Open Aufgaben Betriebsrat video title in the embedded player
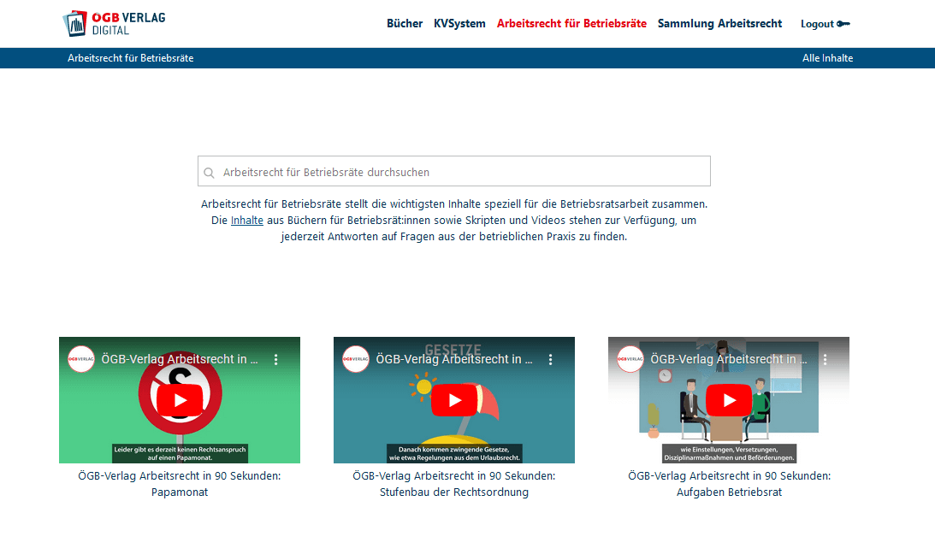This screenshot has width=935, height=560. coord(729,359)
